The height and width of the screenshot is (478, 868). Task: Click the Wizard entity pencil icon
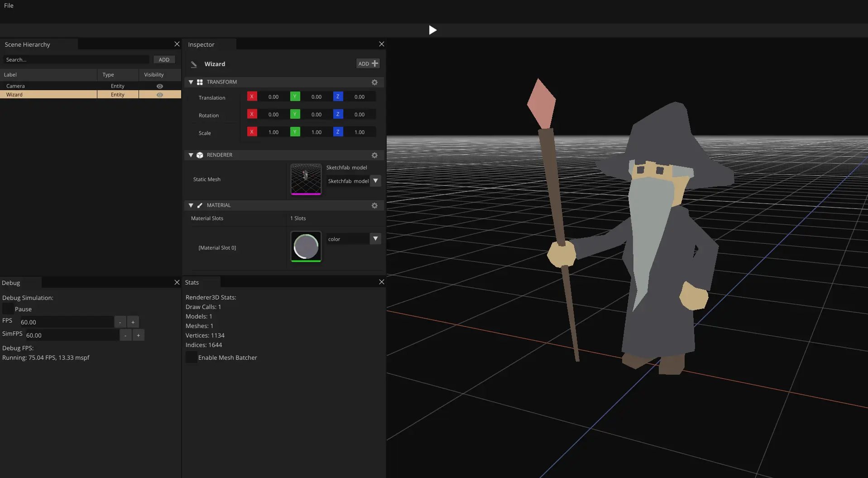(194, 64)
